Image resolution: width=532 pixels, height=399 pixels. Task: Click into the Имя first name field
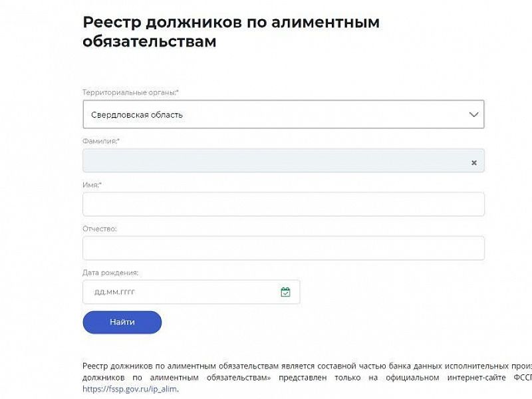[x=283, y=204]
